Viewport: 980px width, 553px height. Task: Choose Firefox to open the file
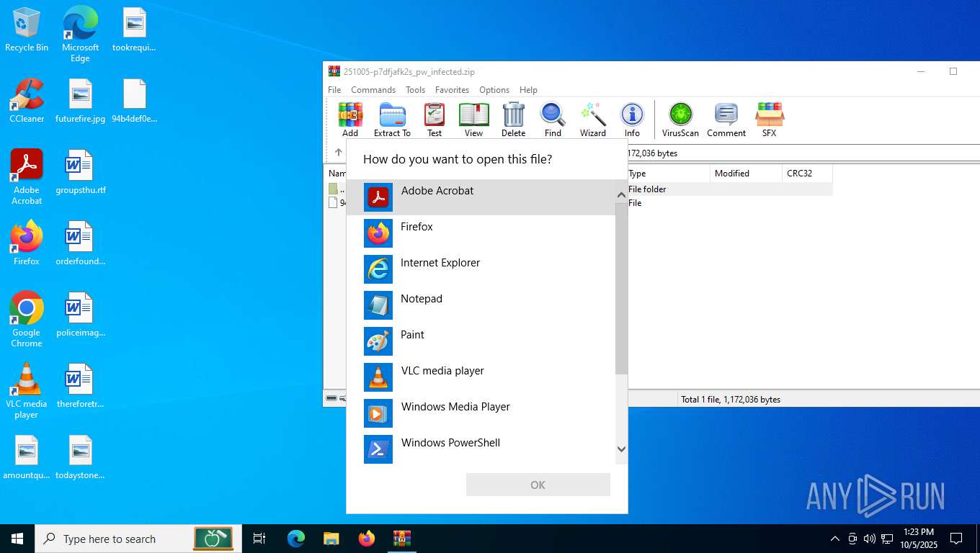pos(481,233)
